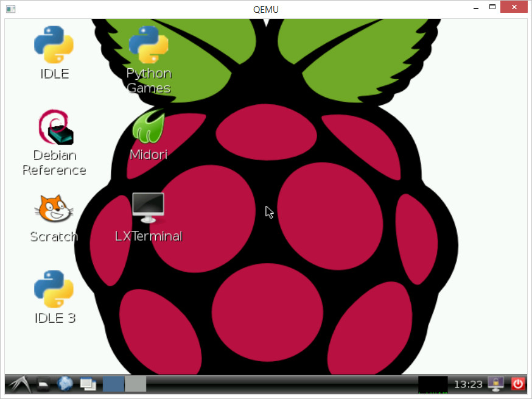
Task: Close the QEMU window
Action: click(x=514, y=7)
